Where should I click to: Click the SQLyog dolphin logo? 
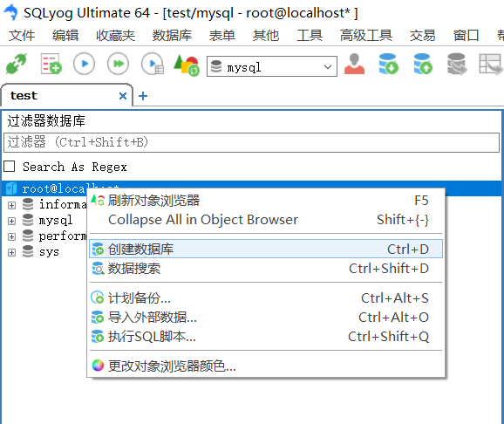(x=11, y=12)
